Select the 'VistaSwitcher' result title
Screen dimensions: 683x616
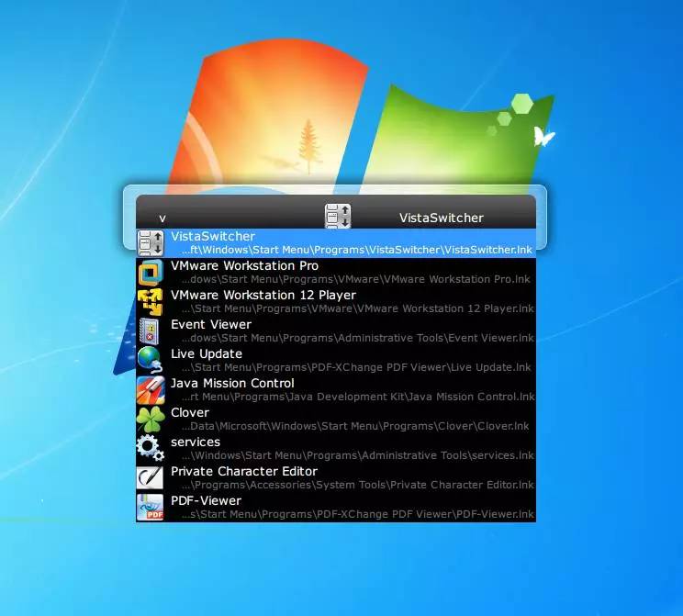point(213,236)
